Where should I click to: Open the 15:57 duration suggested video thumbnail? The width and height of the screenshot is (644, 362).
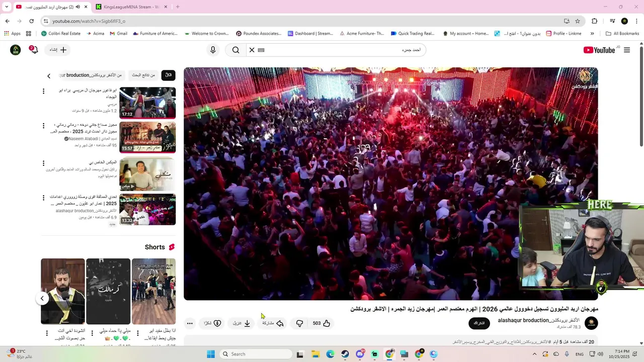[147, 137]
